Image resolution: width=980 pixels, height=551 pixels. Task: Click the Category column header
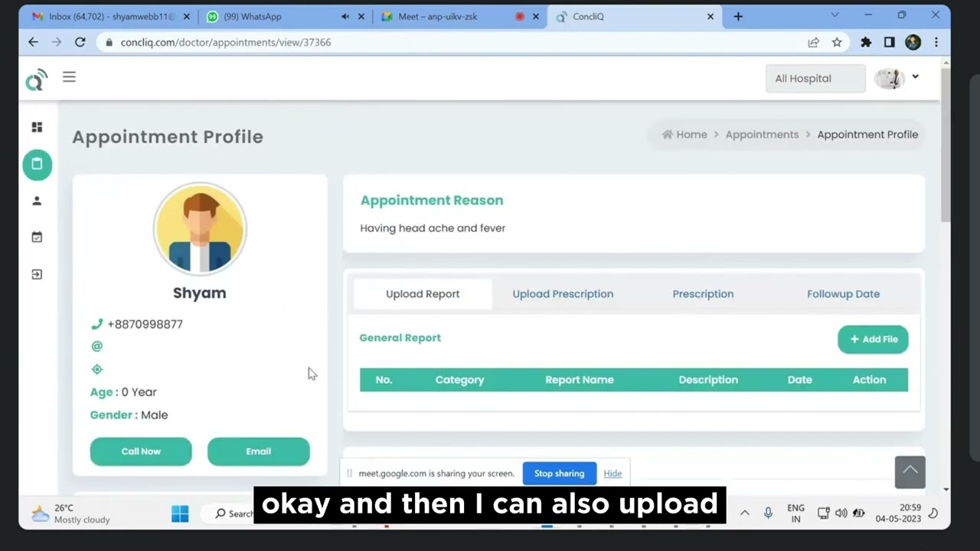click(459, 380)
